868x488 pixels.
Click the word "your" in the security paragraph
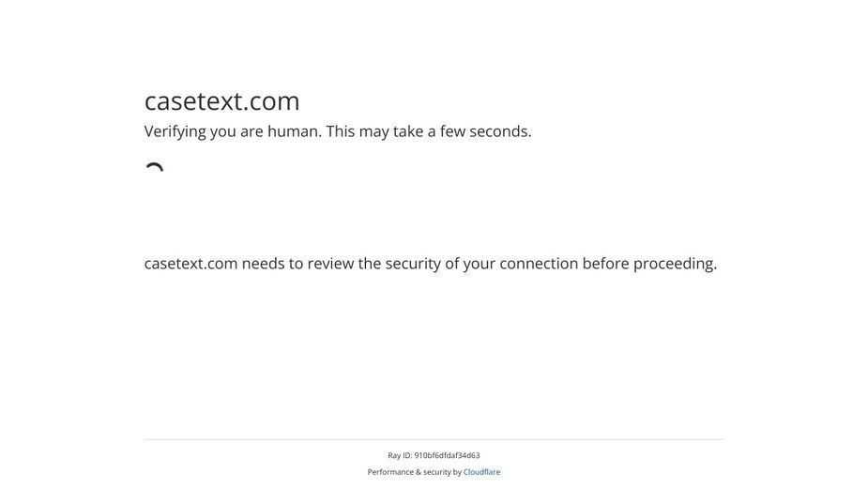(x=480, y=265)
